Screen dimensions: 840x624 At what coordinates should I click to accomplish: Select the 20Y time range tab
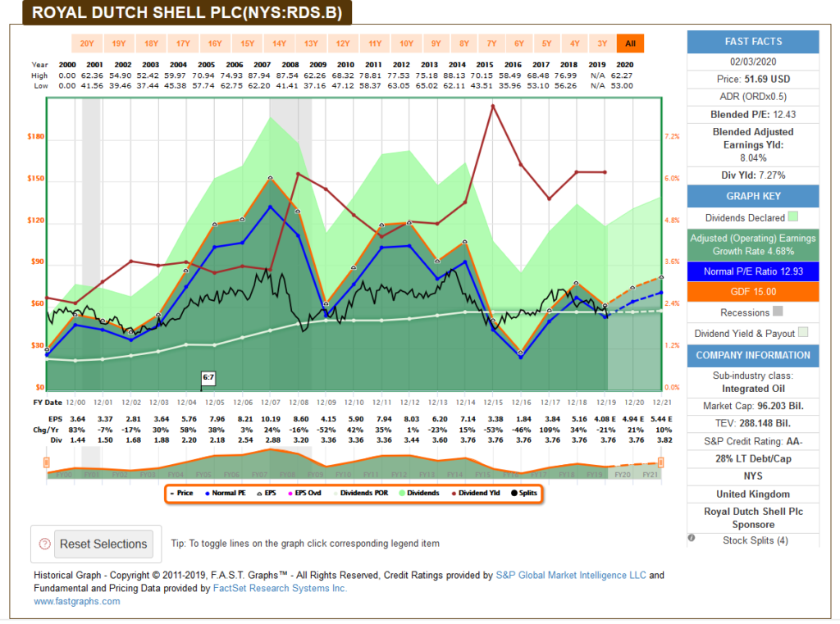pyautogui.click(x=87, y=43)
